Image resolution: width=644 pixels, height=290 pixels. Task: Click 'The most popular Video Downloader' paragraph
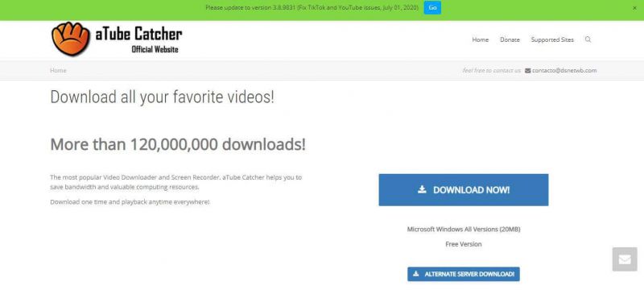click(x=175, y=182)
